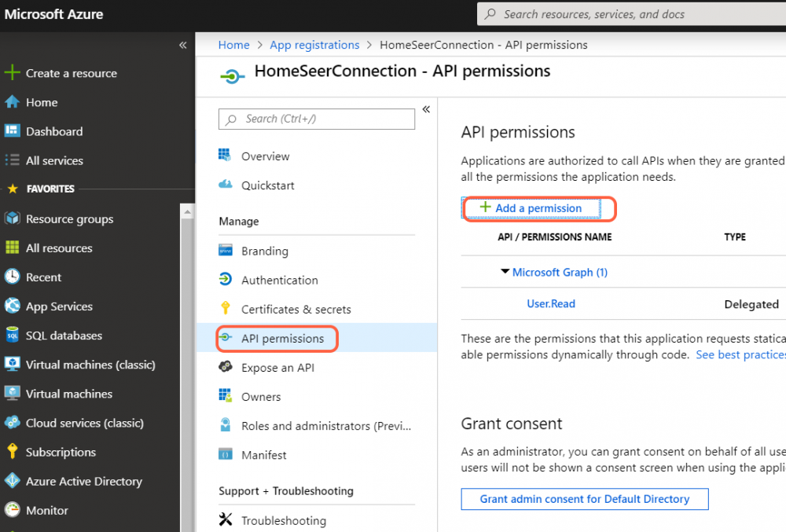This screenshot has height=532, width=786.
Task: Click Grant admin consent for Default Directory
Action: (x=584, y=499)
